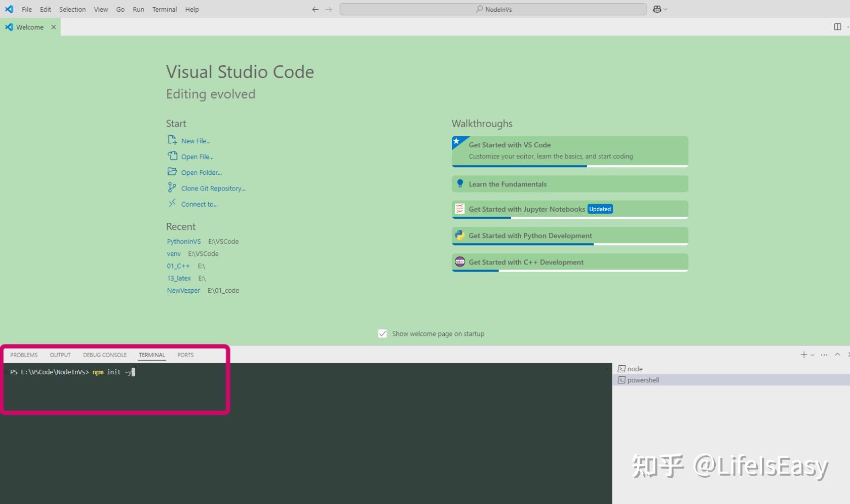Image resolution: width=850 pixels, height=504 pixels.
Task: Open the Terminal menu
Action: point(164,9)
